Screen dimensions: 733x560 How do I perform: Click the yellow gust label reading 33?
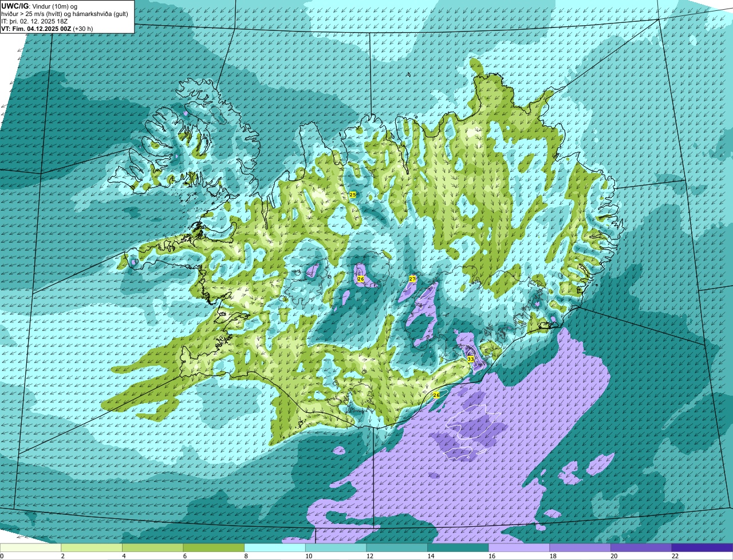[x=471, y=359]
